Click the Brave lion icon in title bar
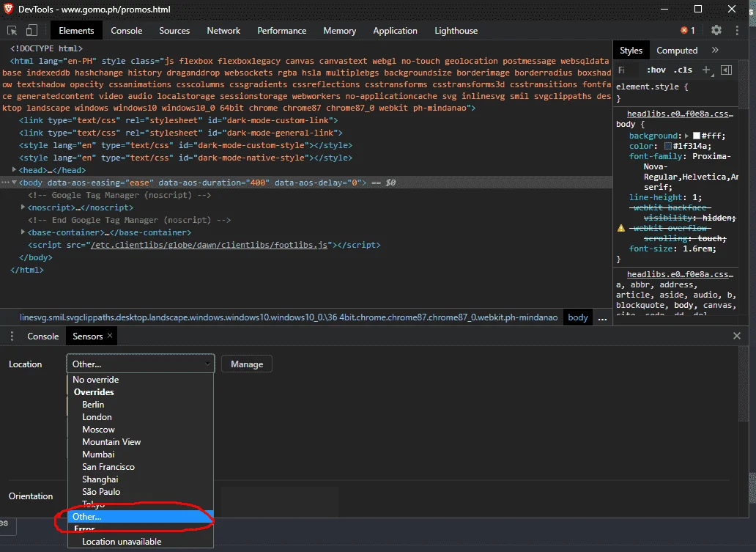The height and width of the screenshot is (552, 756). (x=8, y=10)
